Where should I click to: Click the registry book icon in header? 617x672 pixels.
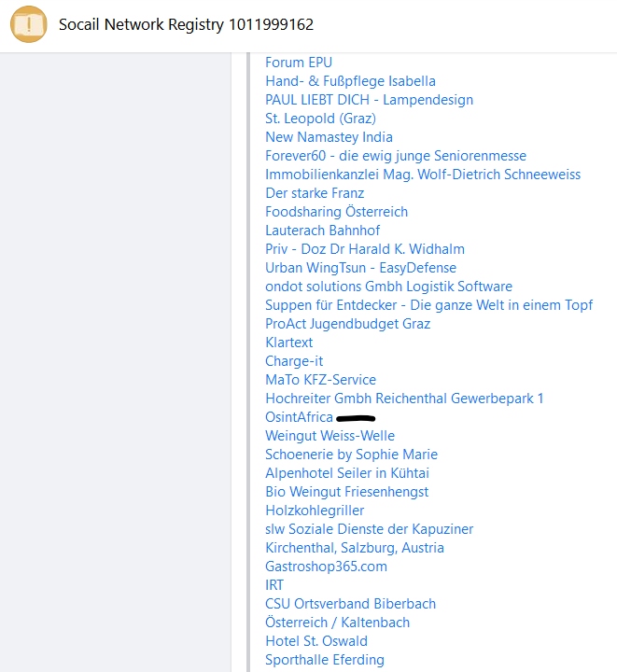pos(28,23)
